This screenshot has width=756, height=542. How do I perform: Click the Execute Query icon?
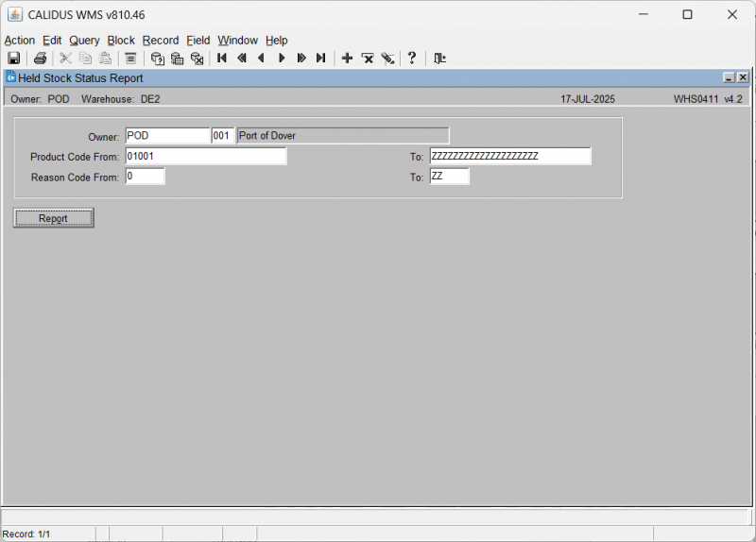point(177,59)
